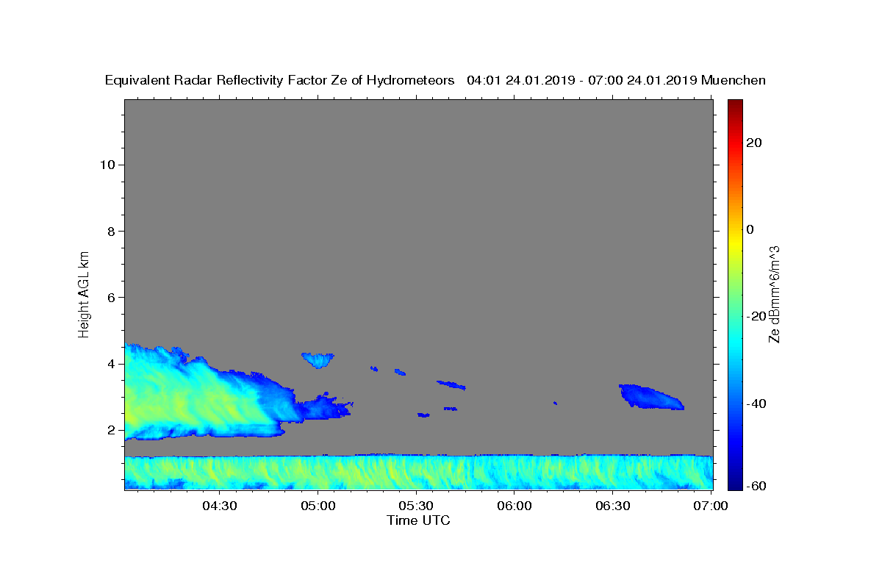Click the height tick label '6'

click(x=110, y=298)
